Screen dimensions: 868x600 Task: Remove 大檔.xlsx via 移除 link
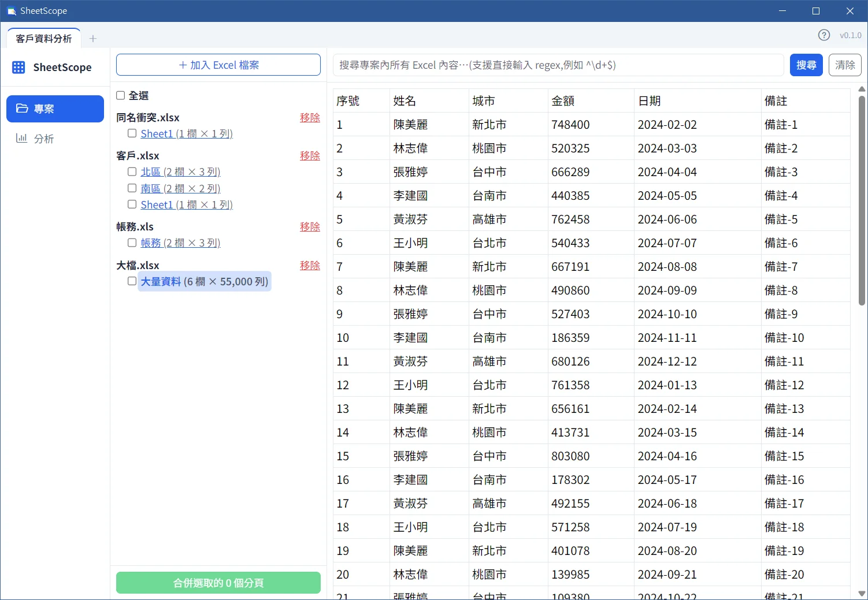310,265
